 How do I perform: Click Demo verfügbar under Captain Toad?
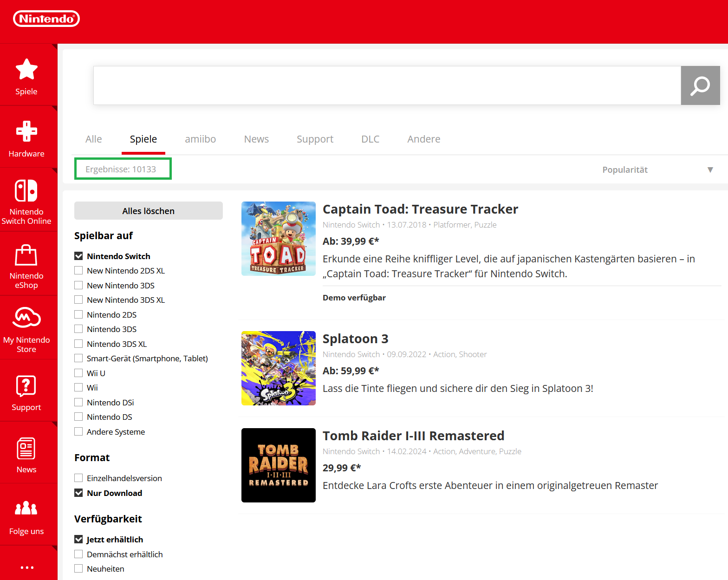[354, 298]
